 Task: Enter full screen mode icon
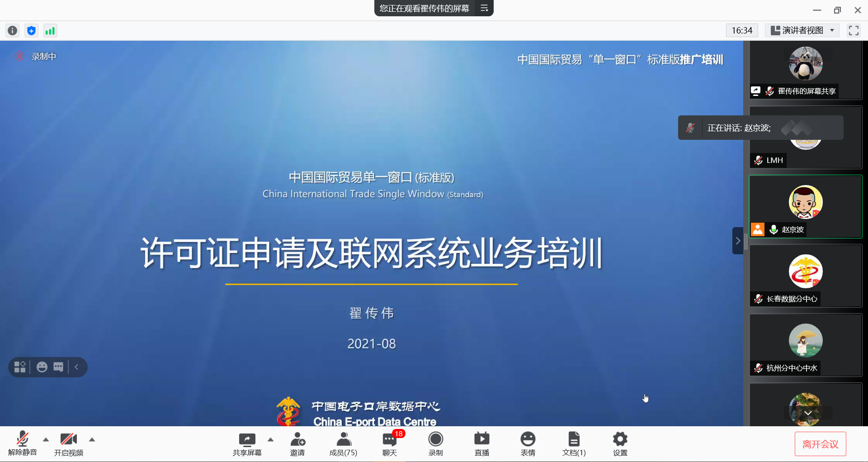(x=854, y=30)
